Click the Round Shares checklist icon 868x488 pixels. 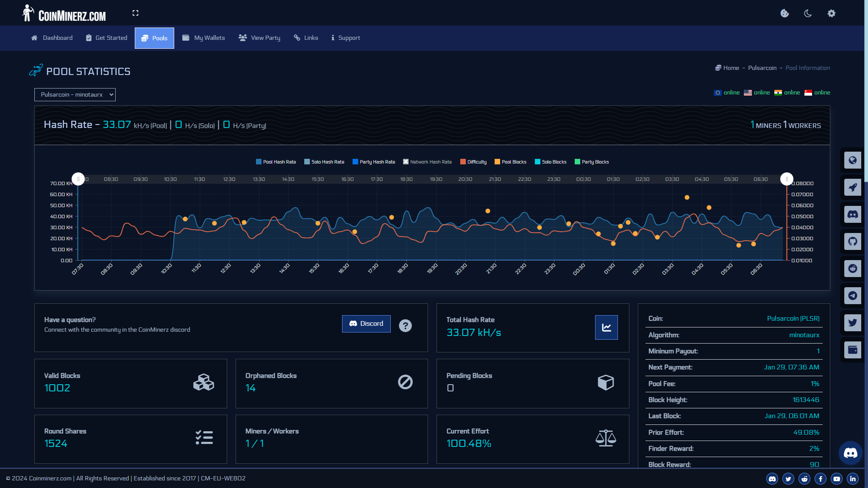point(204,438)
